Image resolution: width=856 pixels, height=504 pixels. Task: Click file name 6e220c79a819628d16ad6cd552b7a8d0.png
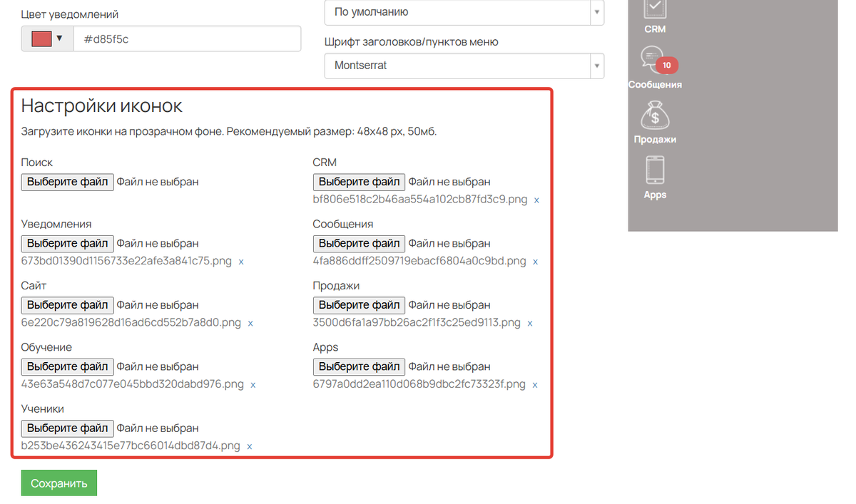point(131,323)
